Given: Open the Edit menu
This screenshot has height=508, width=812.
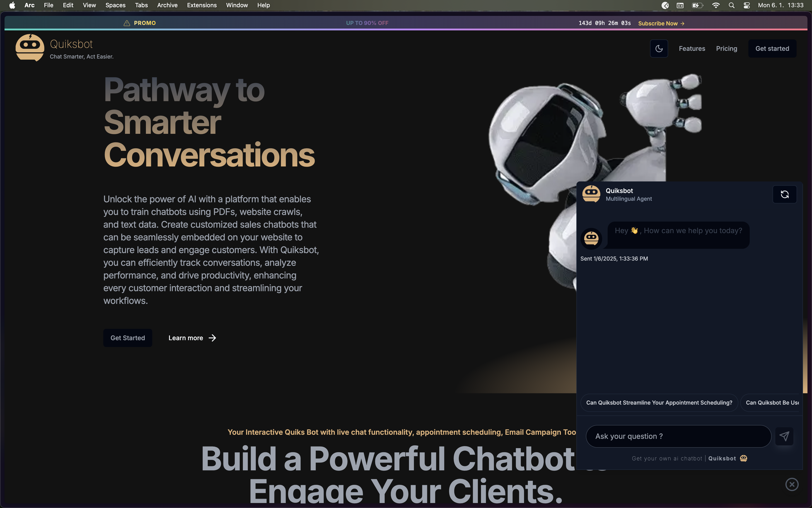Looking at the screenshot, I should pos(68,5).
